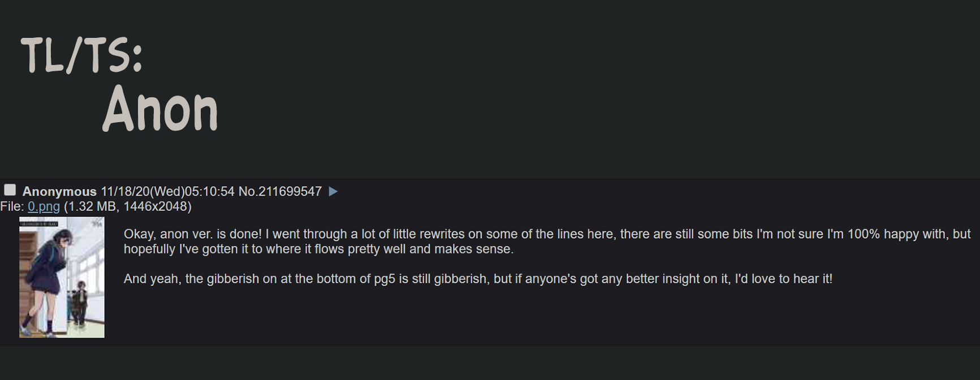Click the 11/18/20(Wed)05:10:54 timestamp

coord(167,192)
